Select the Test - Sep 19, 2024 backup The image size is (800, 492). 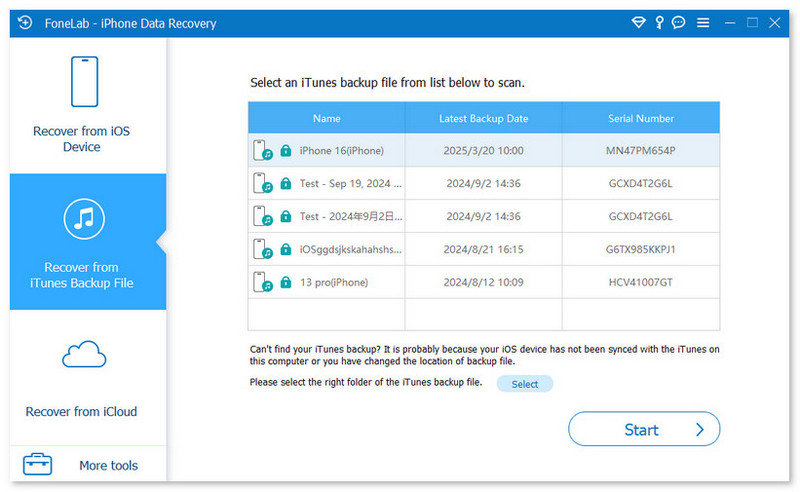[x=351, y=184]
